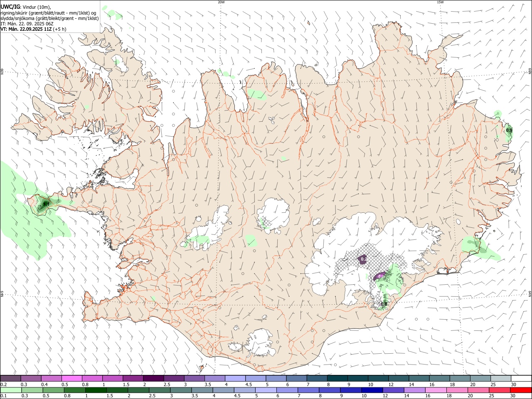This screenshot has height=399, width=532.
Task: Select the 8 dark teal swatch in upper legend row
Action: point(337,378)
